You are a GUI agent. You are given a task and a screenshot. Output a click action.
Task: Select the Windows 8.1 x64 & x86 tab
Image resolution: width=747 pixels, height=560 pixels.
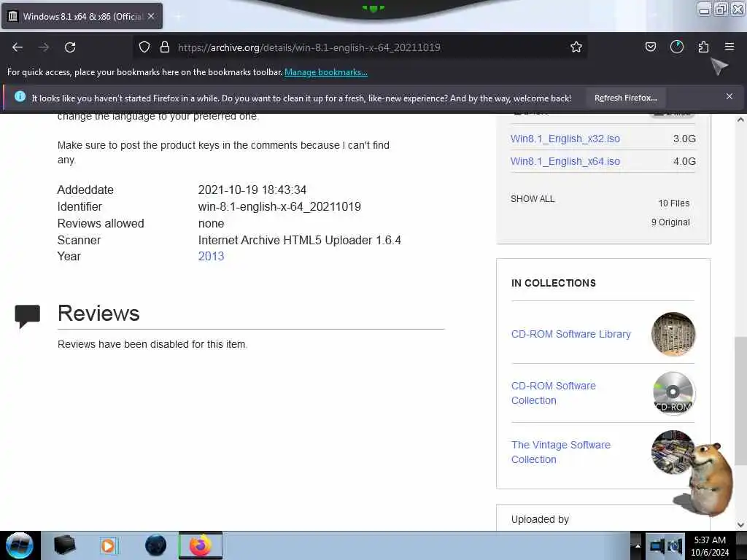pos(82,16)
